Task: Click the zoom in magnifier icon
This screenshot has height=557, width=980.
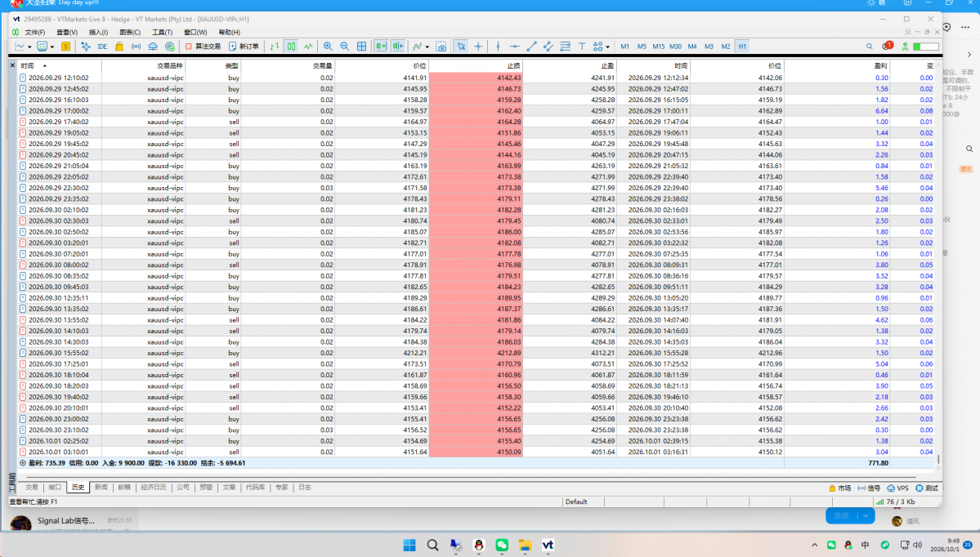Action: [x=328, y=47]
